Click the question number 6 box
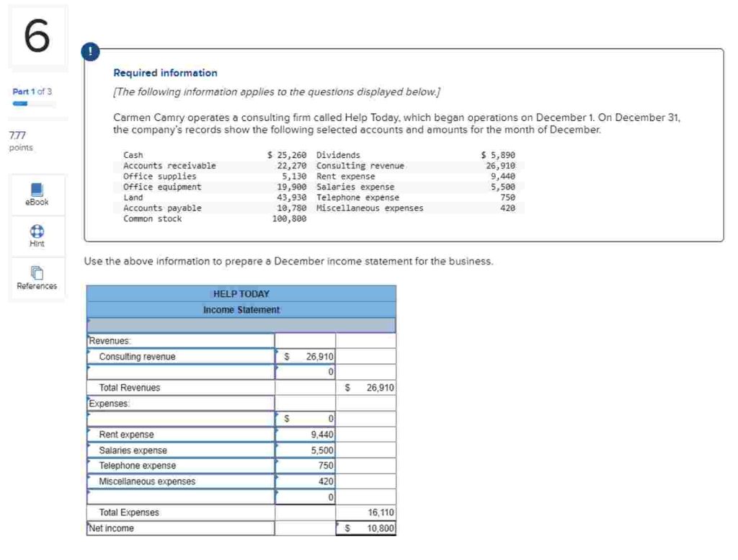Screen dimensions: 738x560 [x=37, y=36]
